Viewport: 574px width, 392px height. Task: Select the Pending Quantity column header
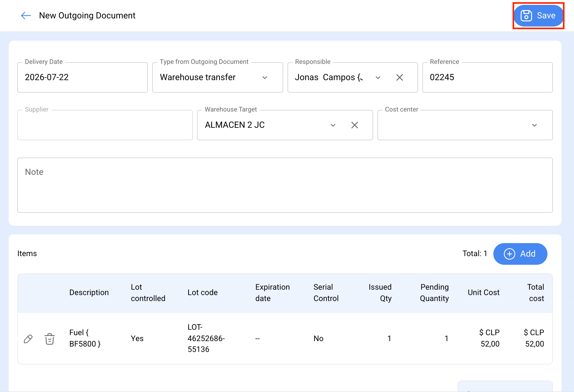point(435,293)
